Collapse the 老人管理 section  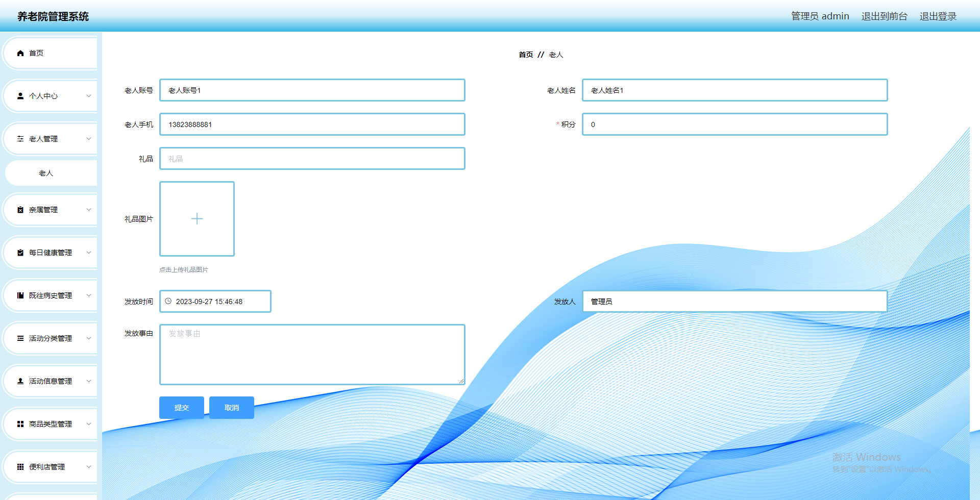(x=88, y=138)
